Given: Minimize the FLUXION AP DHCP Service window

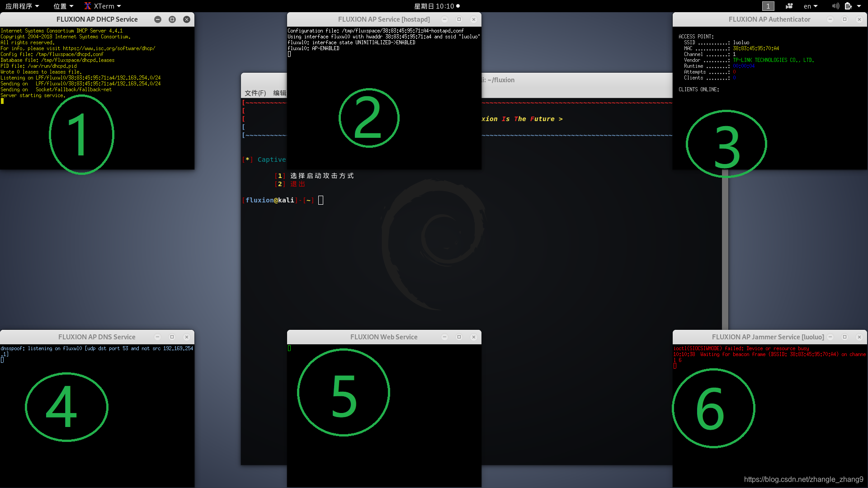Looking at the screenshot, I should (x=158, y=19).
